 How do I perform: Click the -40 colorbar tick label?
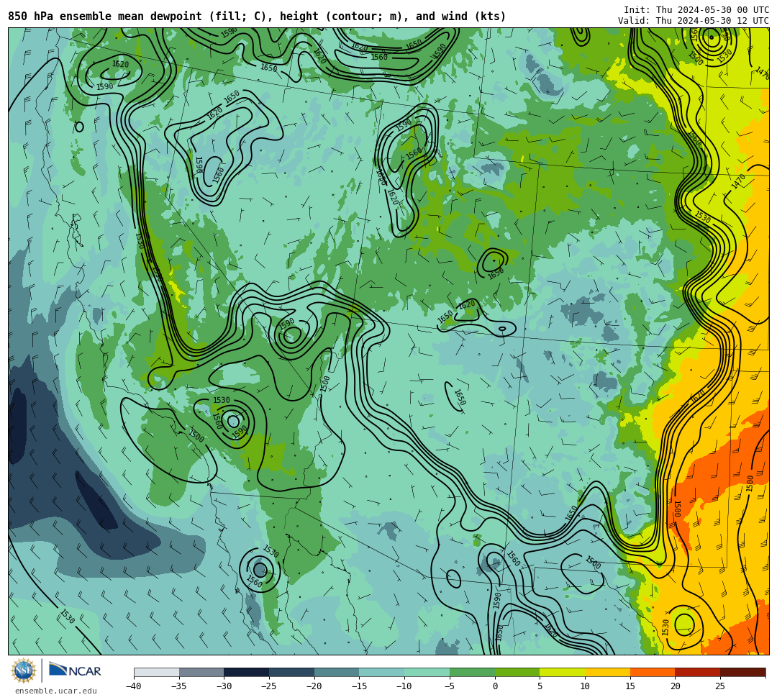pos(134,686)
